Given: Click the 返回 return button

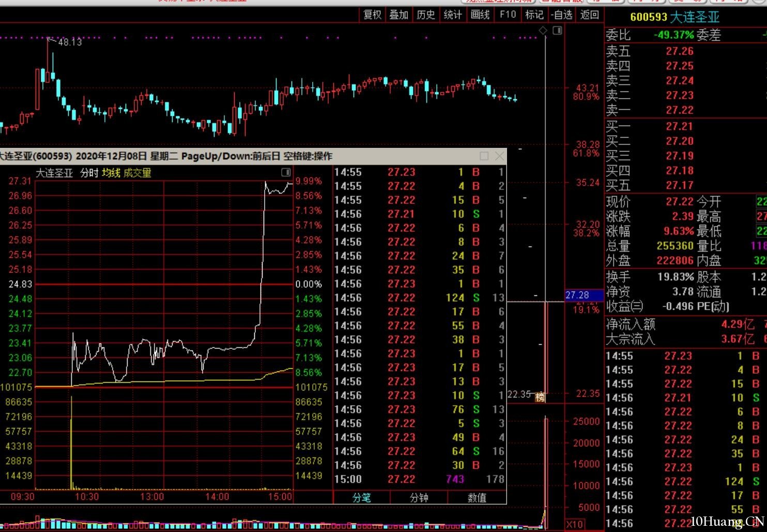Looking at the screenshot, I should 590,14.
